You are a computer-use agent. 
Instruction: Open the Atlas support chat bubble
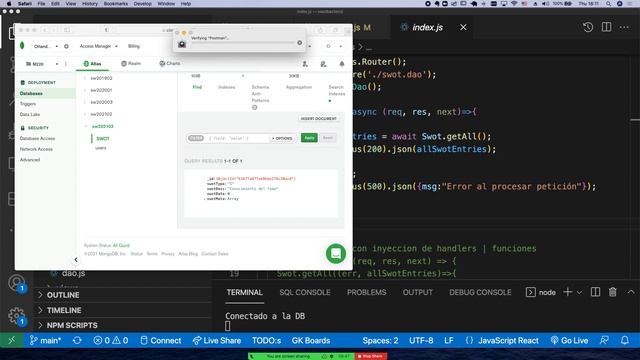point(336,253)
